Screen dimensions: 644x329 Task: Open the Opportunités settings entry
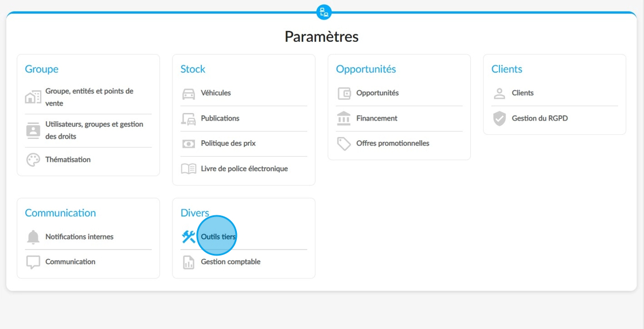[377, 92]
